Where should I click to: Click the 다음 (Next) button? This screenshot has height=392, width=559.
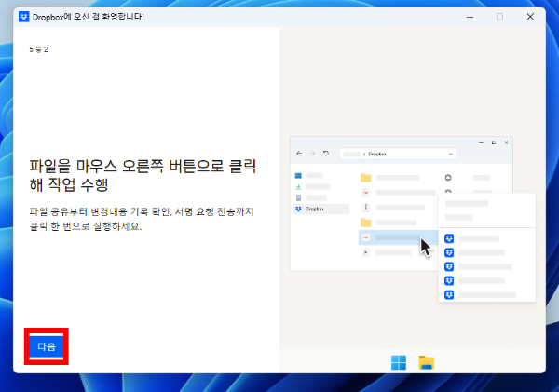tap(47, 346)
